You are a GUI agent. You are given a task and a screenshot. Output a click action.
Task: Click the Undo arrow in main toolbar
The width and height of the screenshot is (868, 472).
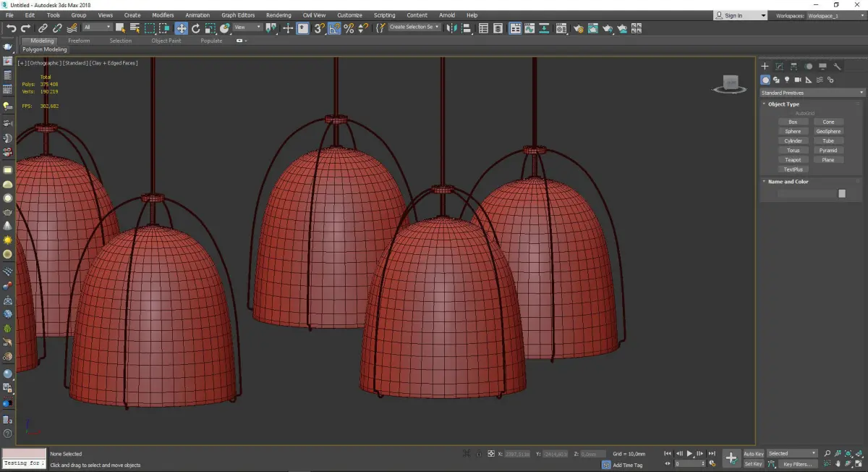[x=10, y=28]
